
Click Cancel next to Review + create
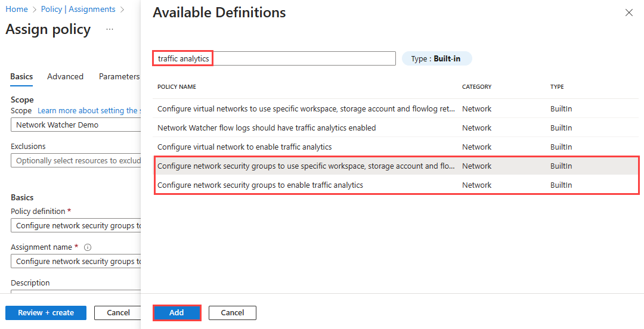click(118, 313)
